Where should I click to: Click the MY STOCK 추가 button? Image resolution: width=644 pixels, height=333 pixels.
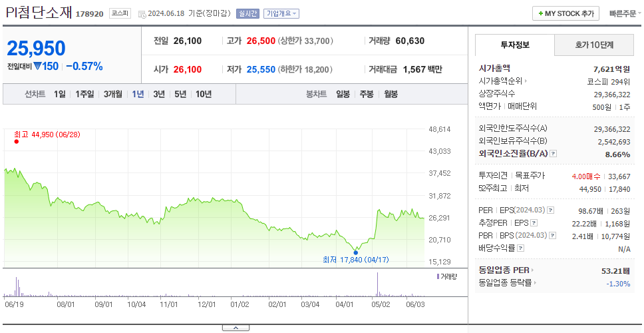click(566, 13)
